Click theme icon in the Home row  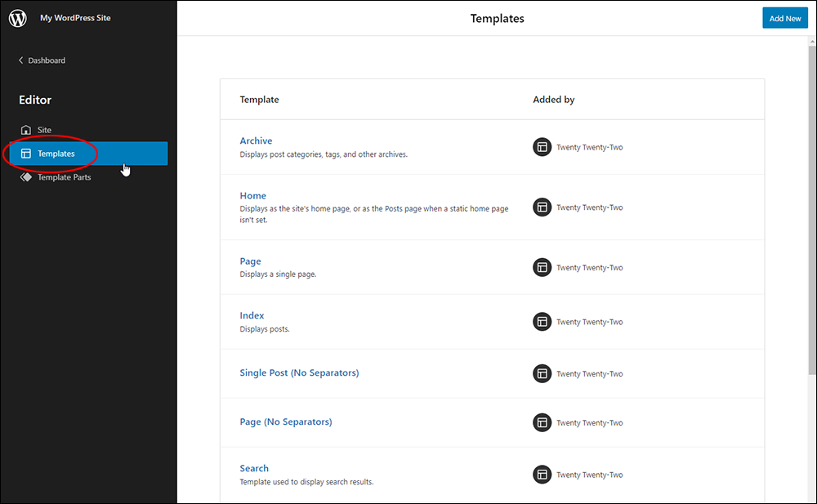(542, 207)
